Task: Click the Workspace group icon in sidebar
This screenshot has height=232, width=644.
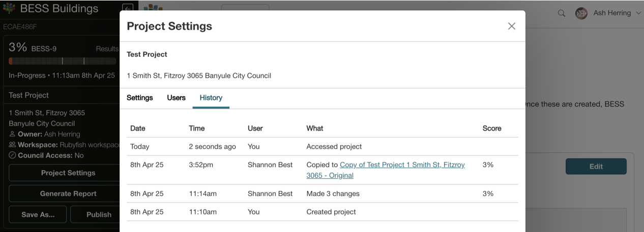Action: point(12,145)
